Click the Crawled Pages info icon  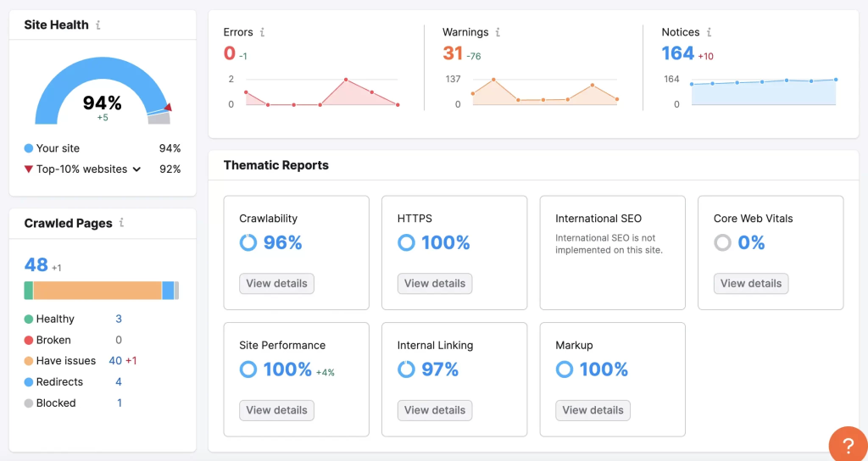(x=121, y=223)
